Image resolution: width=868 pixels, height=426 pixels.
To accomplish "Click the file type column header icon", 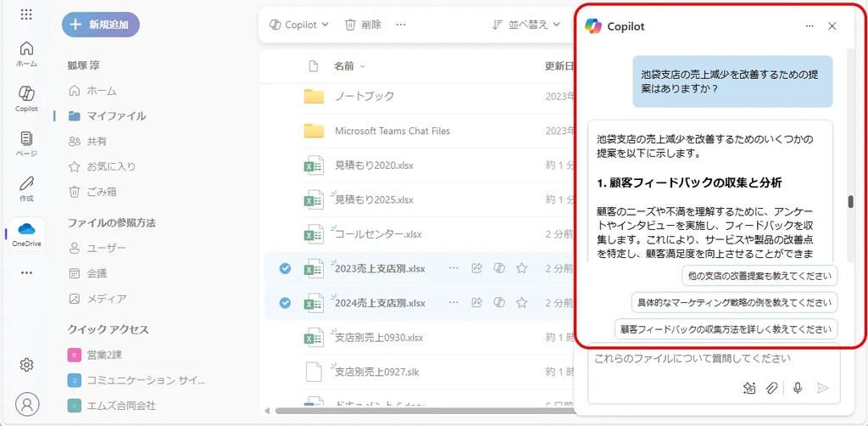I will [314, 66].
